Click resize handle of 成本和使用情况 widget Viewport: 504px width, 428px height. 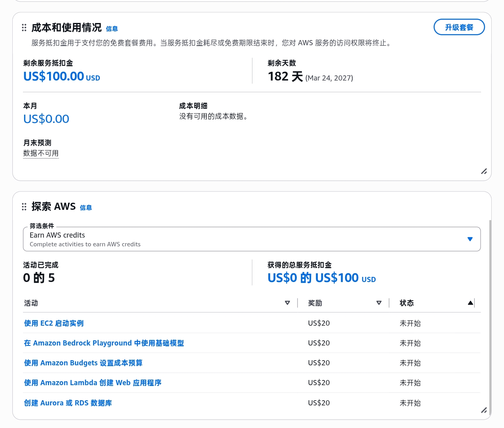pyautogui.click(x=484, y=171)
